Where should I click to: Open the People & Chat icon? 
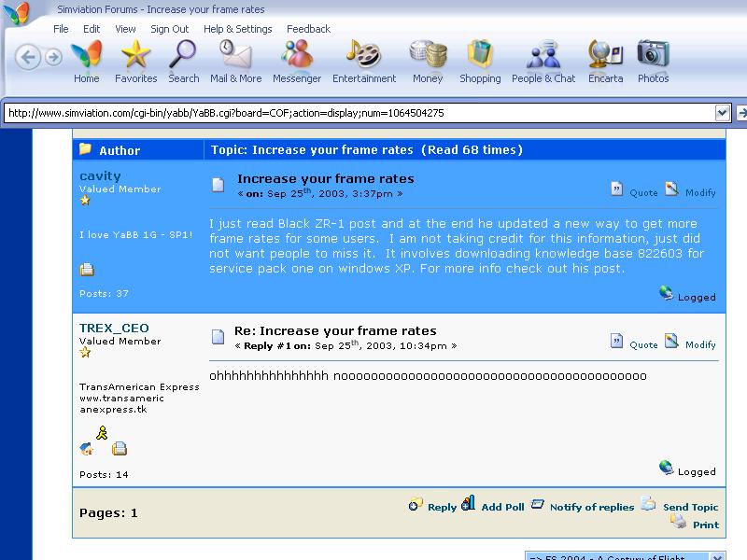click(543, 54)
